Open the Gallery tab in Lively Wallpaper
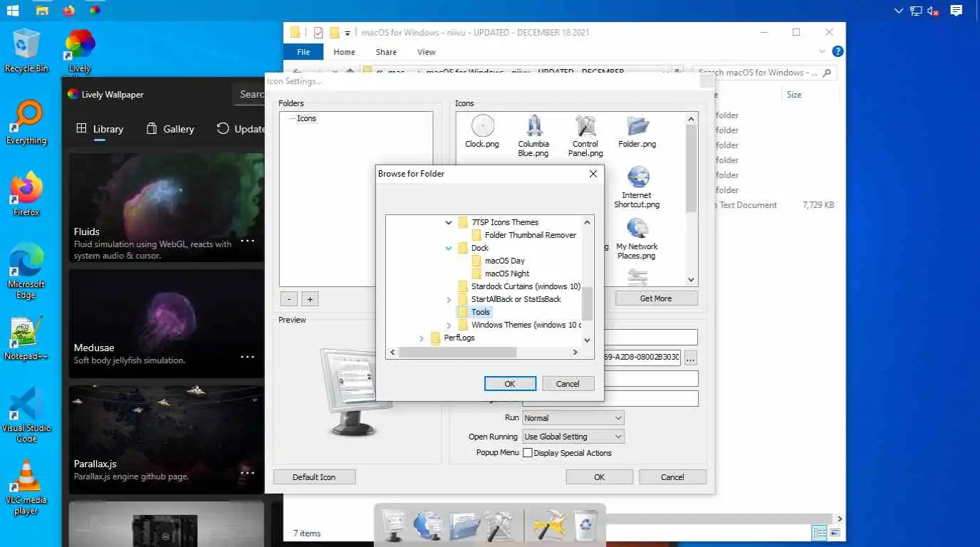Viewport: 980px width, 547px height. tap(170, 129)
